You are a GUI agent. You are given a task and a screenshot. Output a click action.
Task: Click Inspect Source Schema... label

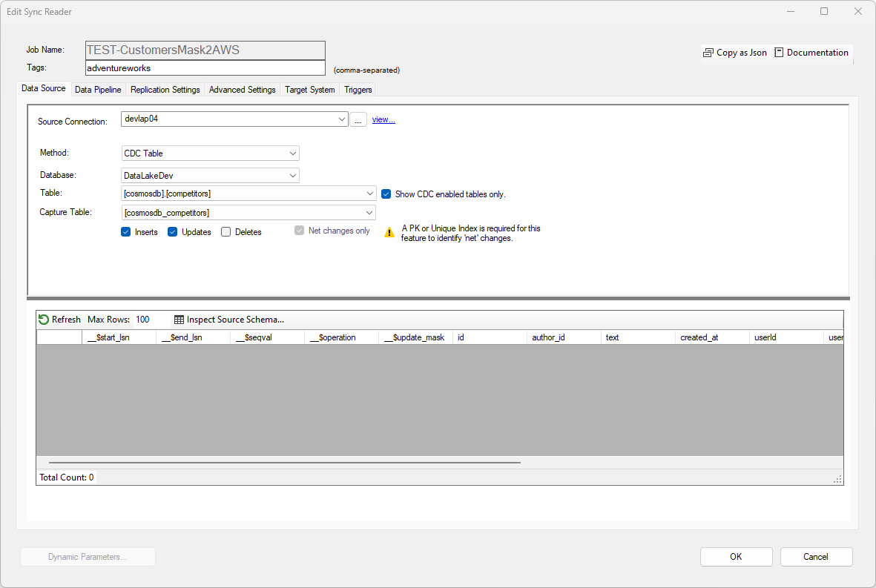pyautogui.click(x=235, y=320)
